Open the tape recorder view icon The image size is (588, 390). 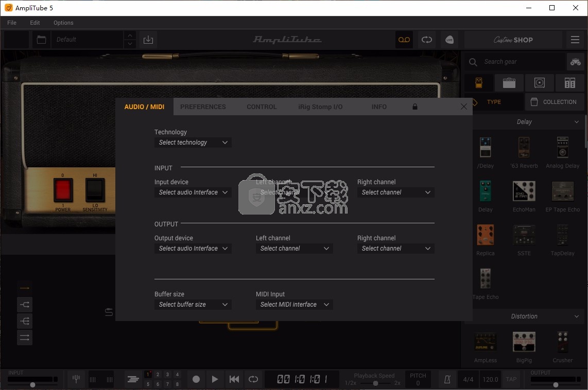(404, 40)
